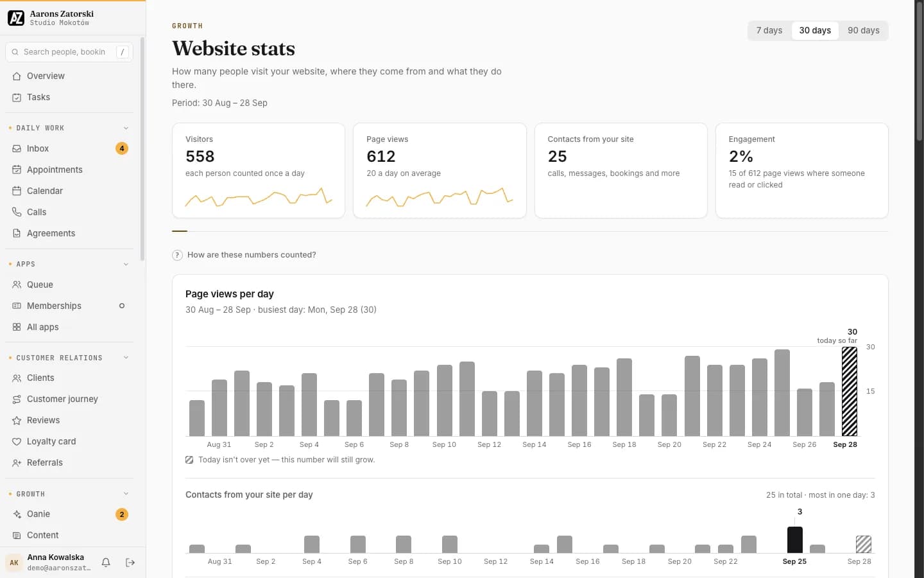Click the search magnifier icon
The height and width of the screenshot is (578, 924).
pyautogui.click(x=15, y=52)
